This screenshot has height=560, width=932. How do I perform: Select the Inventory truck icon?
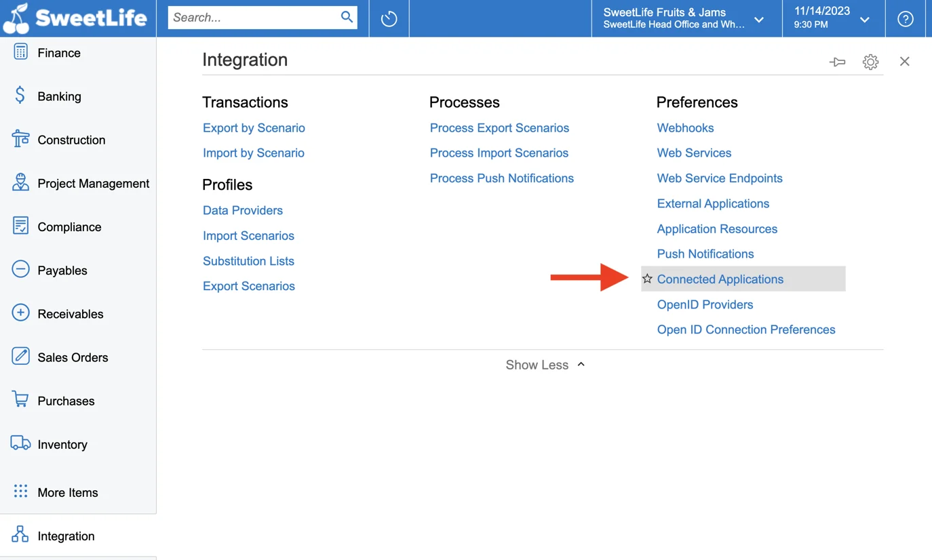tap(20, 443)
